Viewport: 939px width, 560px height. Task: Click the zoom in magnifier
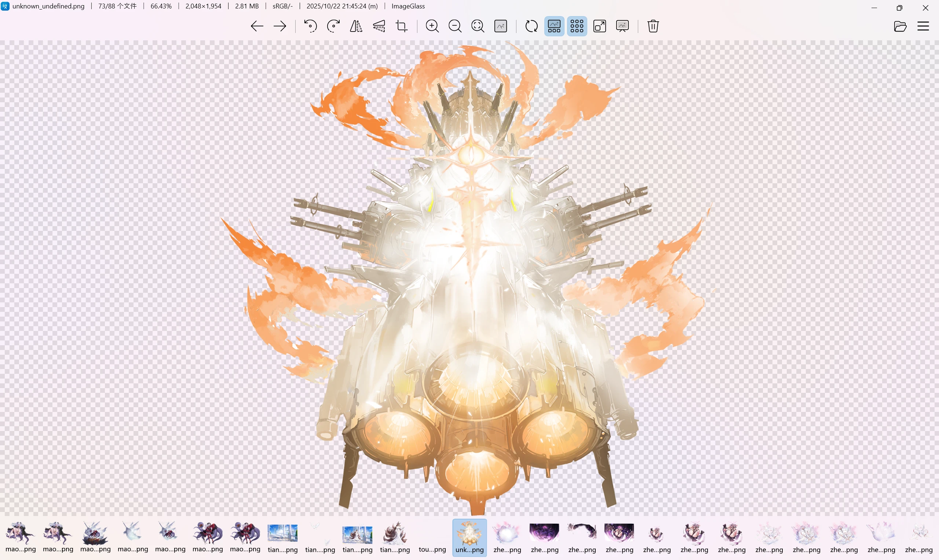tap(432, 26)
